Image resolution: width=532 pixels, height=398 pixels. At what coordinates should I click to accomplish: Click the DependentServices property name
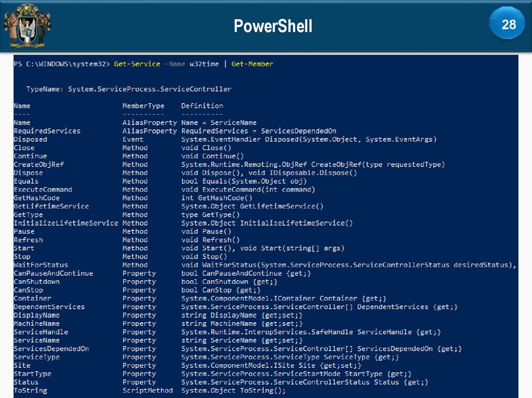49,307
